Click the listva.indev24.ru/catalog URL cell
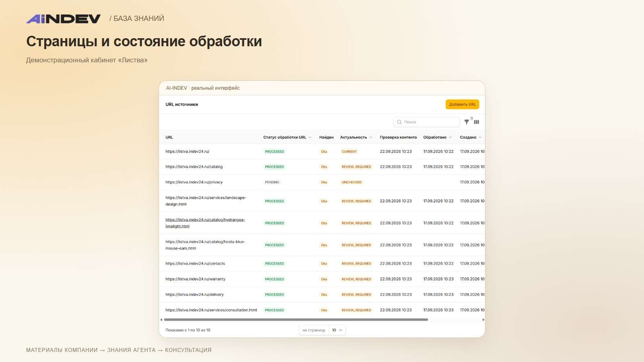 [x=194, y=167]
